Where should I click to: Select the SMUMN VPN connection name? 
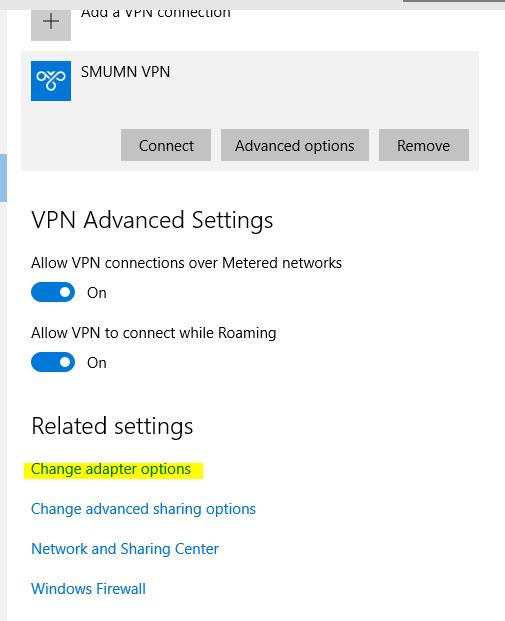click(x=125, y=72)
